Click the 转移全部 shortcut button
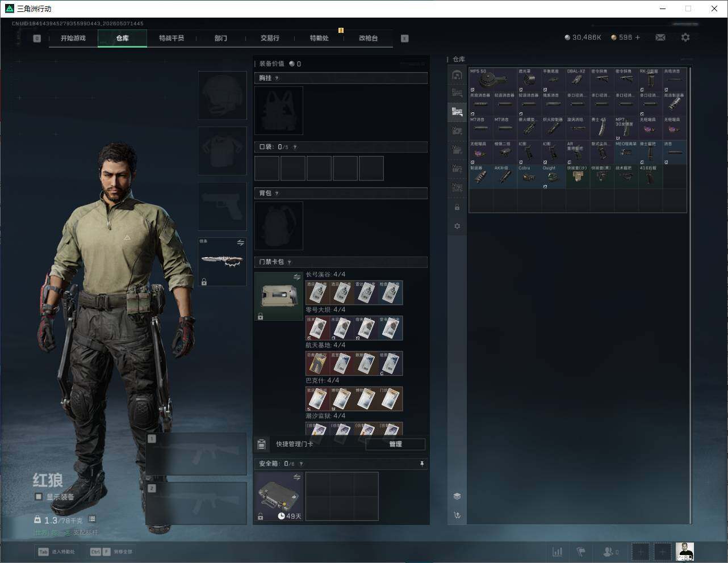The width and height of the screenshot is (728, 563). tap(111, 552)
